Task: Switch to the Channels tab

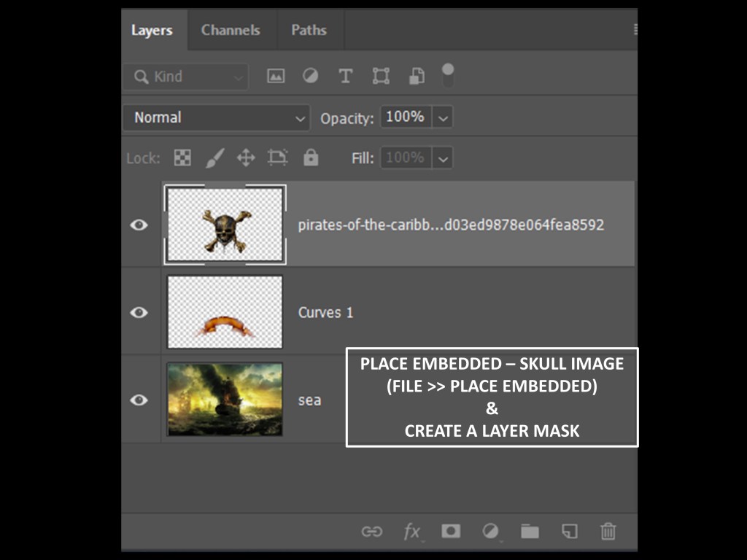Action: pos(231,30)
